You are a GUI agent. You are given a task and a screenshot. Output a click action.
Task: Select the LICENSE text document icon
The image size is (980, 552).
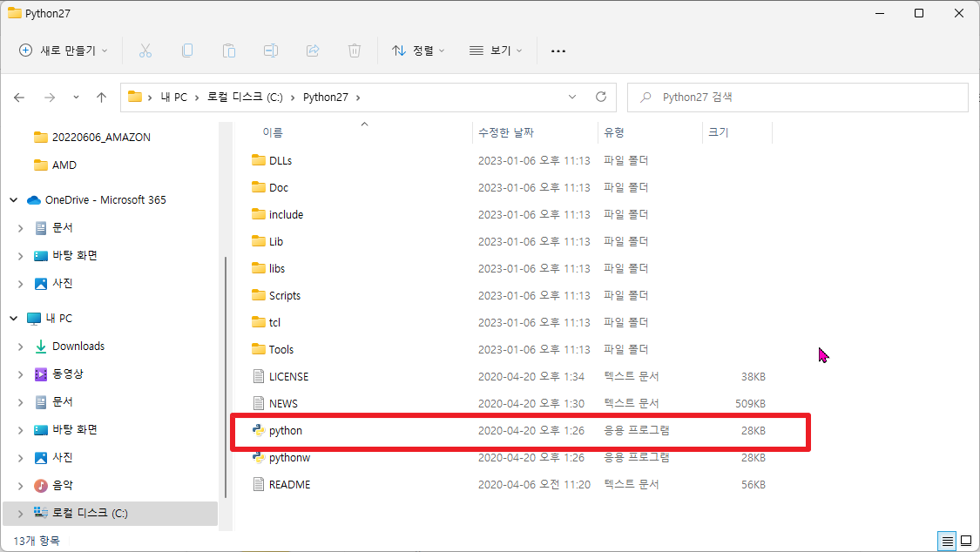click(x=258, y=376)
